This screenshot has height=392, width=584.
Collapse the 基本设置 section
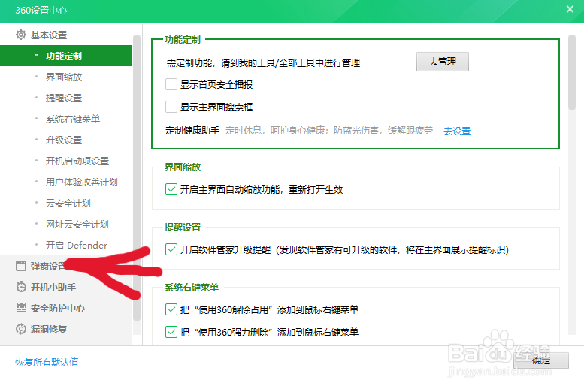49,35
